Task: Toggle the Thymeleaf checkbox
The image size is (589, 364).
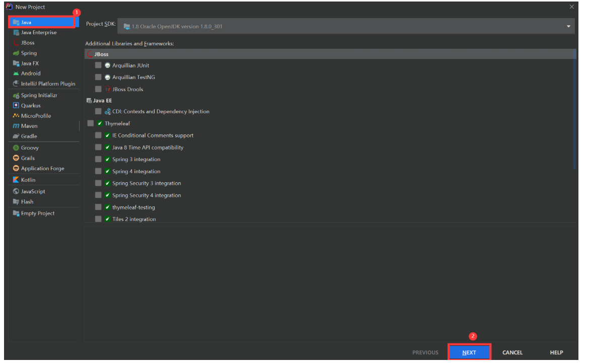Action: click(x=91, y=123)
